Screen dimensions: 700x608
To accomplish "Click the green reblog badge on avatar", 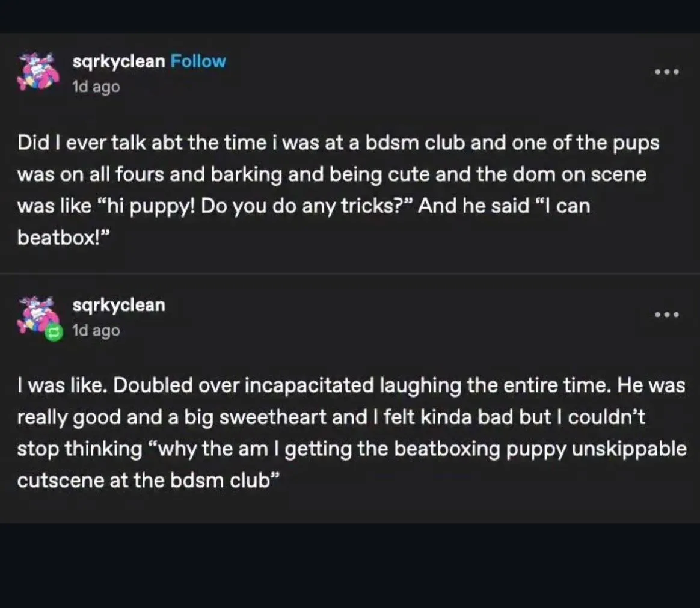I will pos(55,332).
